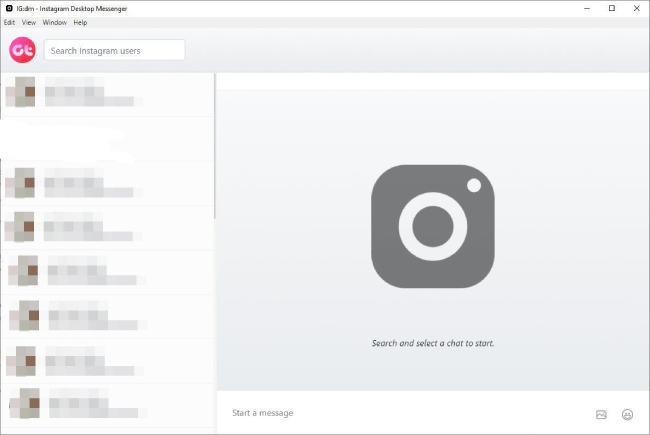
Task: Focus the Search Instagram users field
Action: tap(114, 50)
